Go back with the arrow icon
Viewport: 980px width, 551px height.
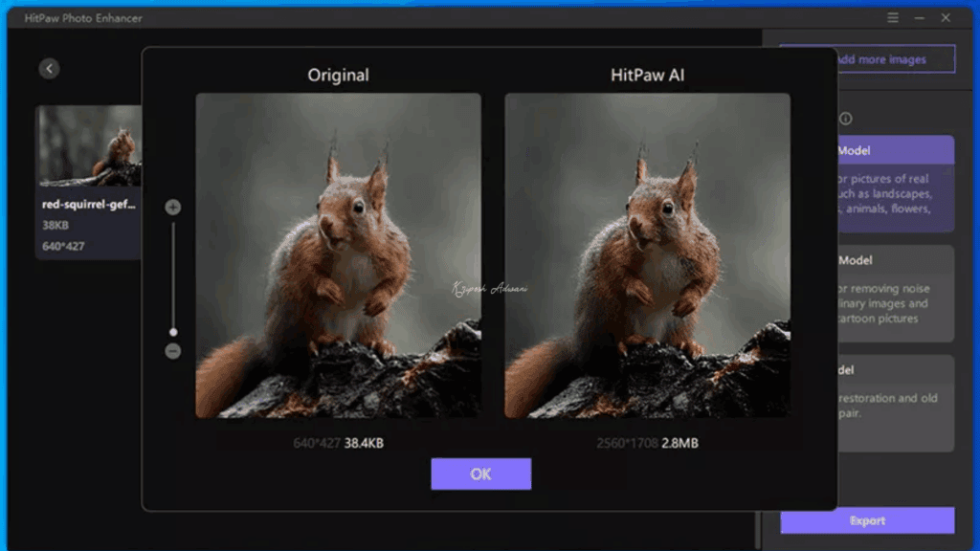[x=48, y=68]
